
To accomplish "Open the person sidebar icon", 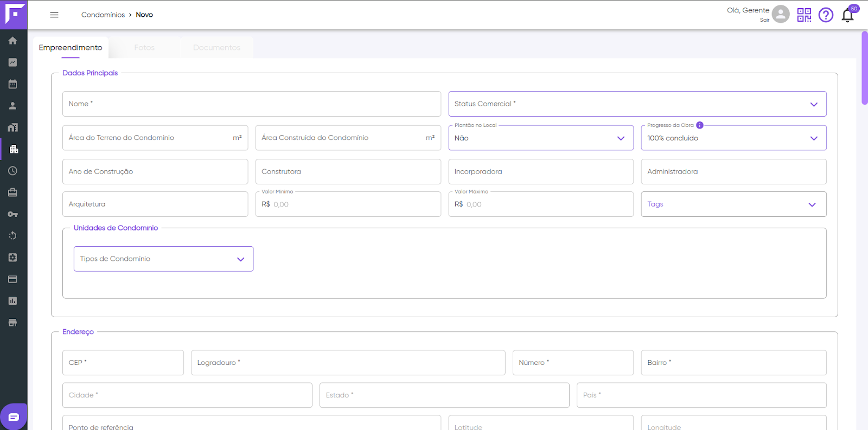I will click(x=12, y=106).
